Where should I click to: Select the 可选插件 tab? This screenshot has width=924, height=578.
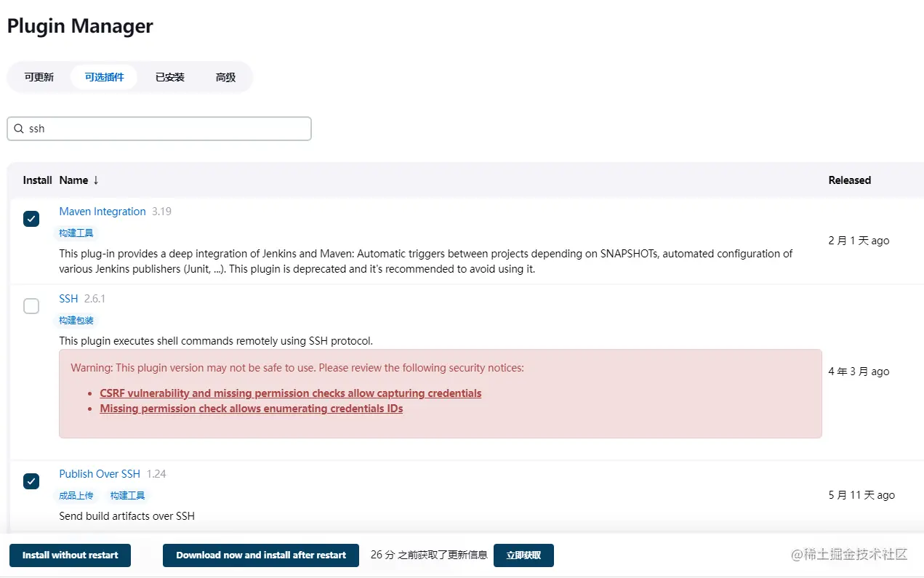[104, 77]
